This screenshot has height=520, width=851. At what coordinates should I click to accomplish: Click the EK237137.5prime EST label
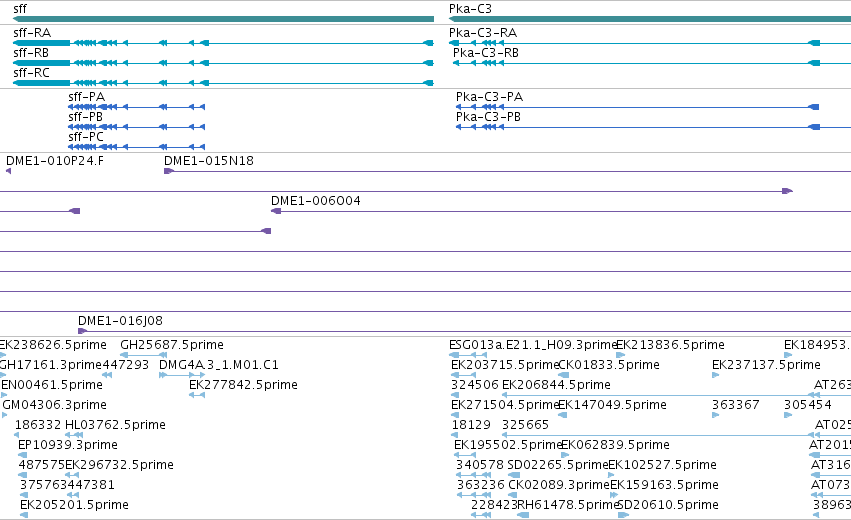pos(766,365)
